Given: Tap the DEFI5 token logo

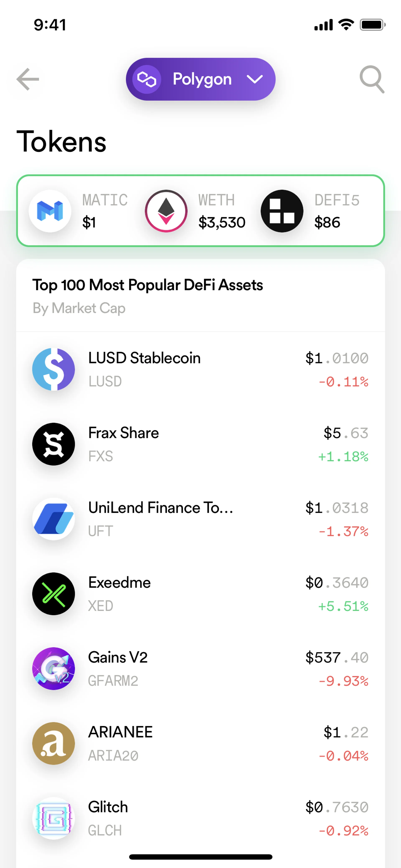Looking at the screenshot, I should (282, 211).
